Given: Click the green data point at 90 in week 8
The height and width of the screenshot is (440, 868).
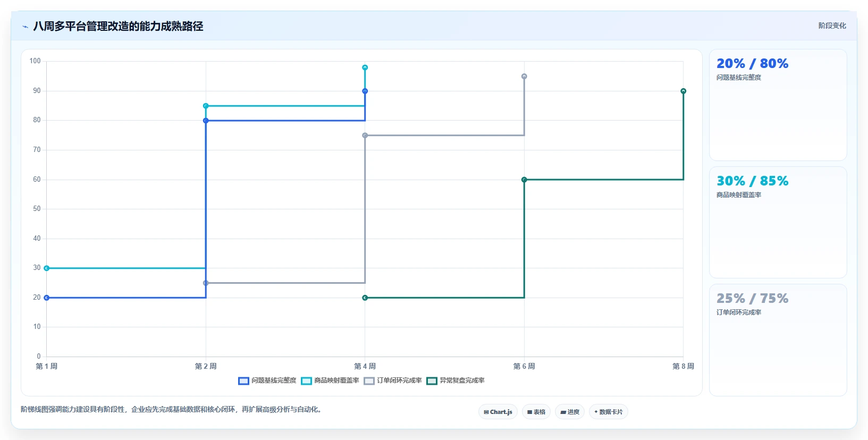Looking at the screenshot, I should click(x=684, y=91).
